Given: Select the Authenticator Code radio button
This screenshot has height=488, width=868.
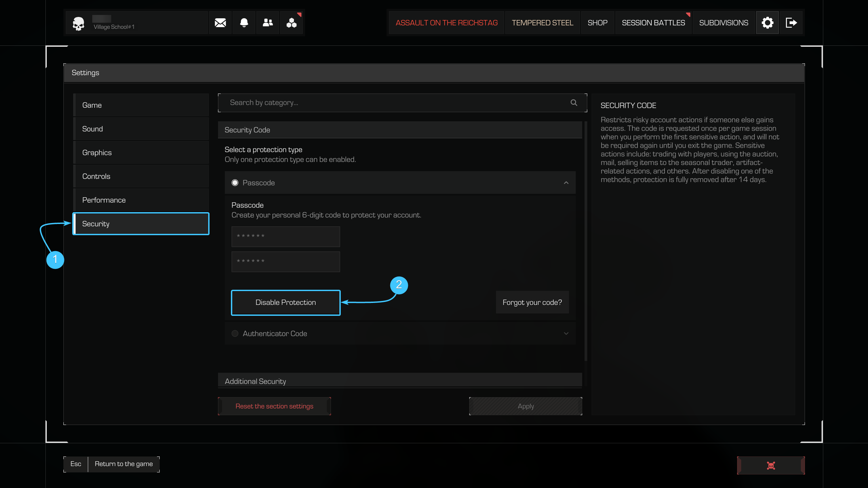Looking at the screenshot, I should coord(235,333).
